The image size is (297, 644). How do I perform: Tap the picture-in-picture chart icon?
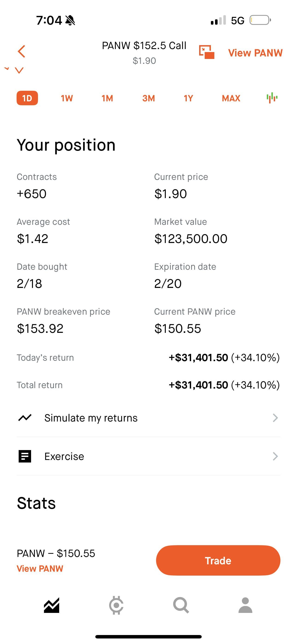(207, 52)
